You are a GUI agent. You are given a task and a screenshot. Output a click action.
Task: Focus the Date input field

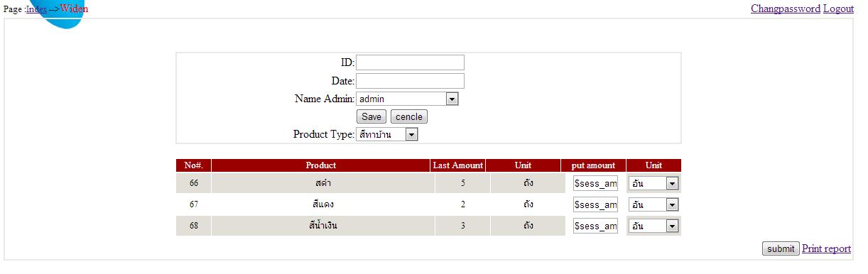[x=410, y=81]
